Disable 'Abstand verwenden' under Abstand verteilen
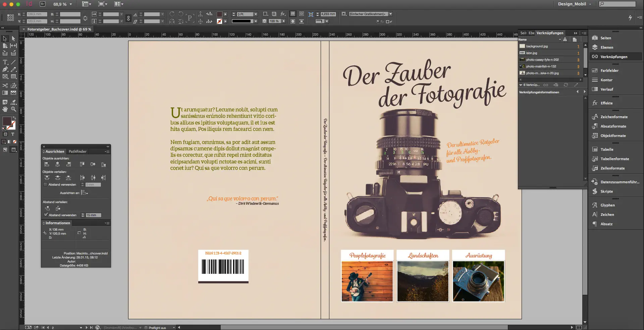 click(46, 215)
